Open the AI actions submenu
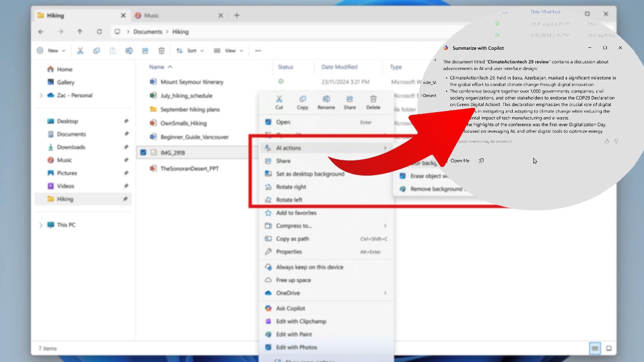Image resolution: width=644 pixels, height=362 pixels. [x=326, y=148]
